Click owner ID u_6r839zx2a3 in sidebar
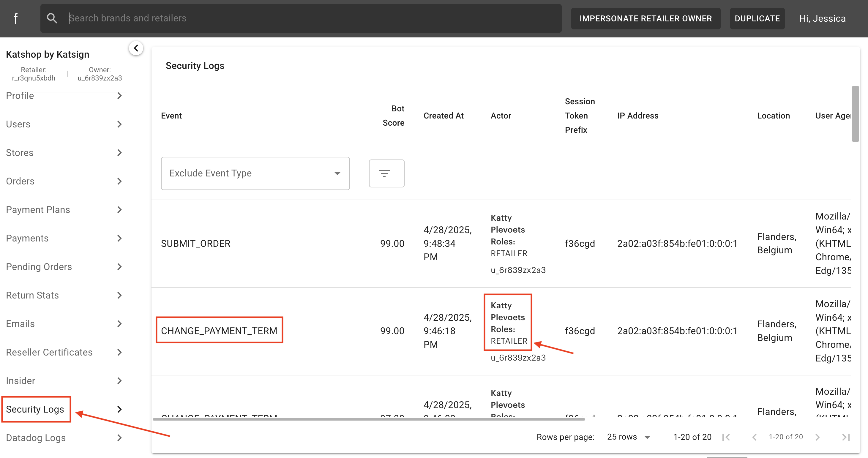The width and height of the screenshot is (868, 458). coord(100,78)
